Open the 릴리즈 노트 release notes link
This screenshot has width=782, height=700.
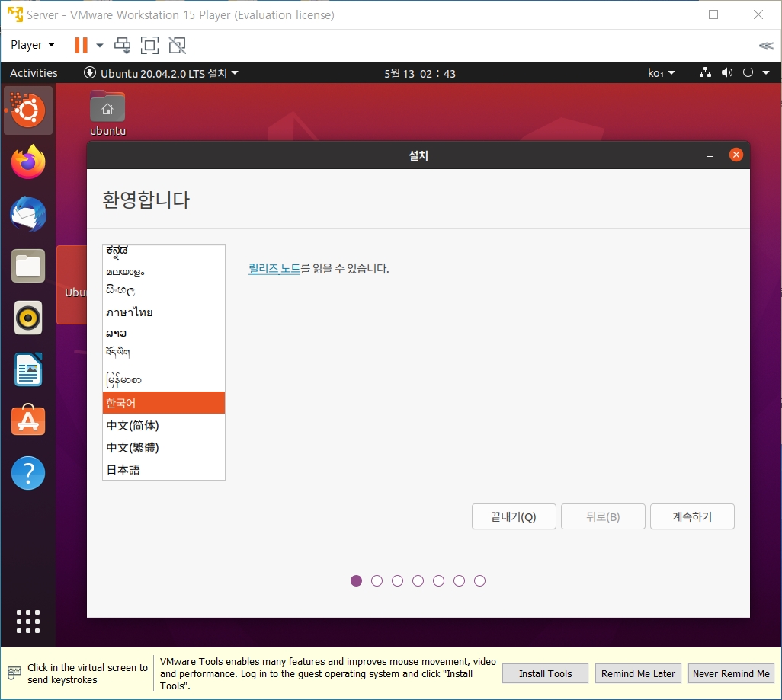(274, 268)
